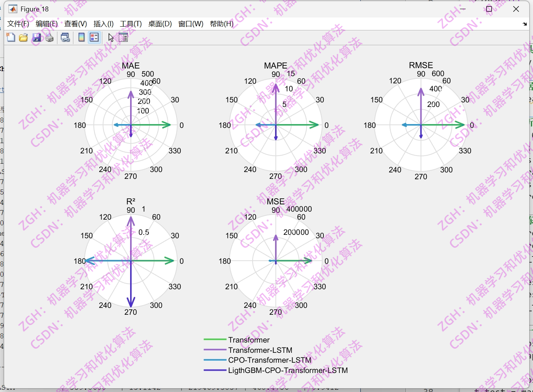
Task: Open the 查看(V) menu
Action: point(75,24)
